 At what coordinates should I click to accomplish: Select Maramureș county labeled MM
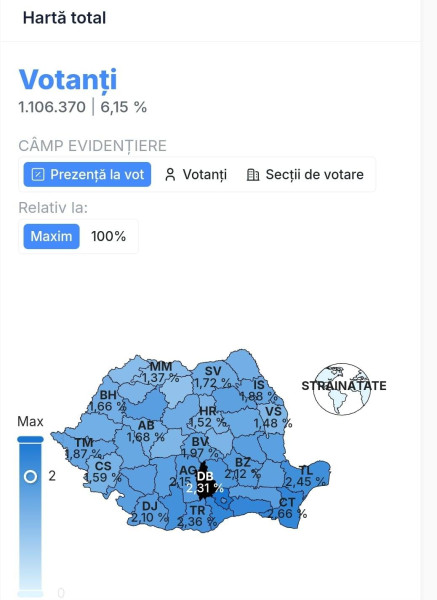tap(161, 372)
